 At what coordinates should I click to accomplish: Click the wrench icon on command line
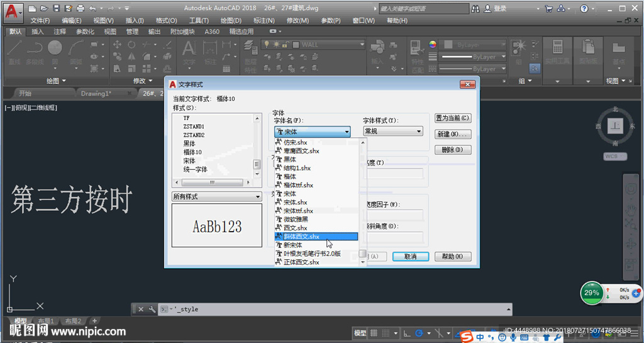pyautogui.click(x=152, y=309)
